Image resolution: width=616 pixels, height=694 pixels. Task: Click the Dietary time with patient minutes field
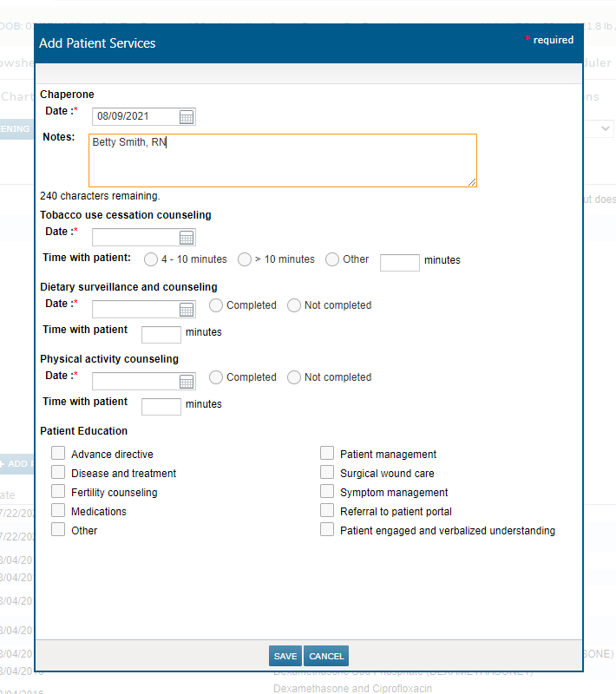[161, 335]
